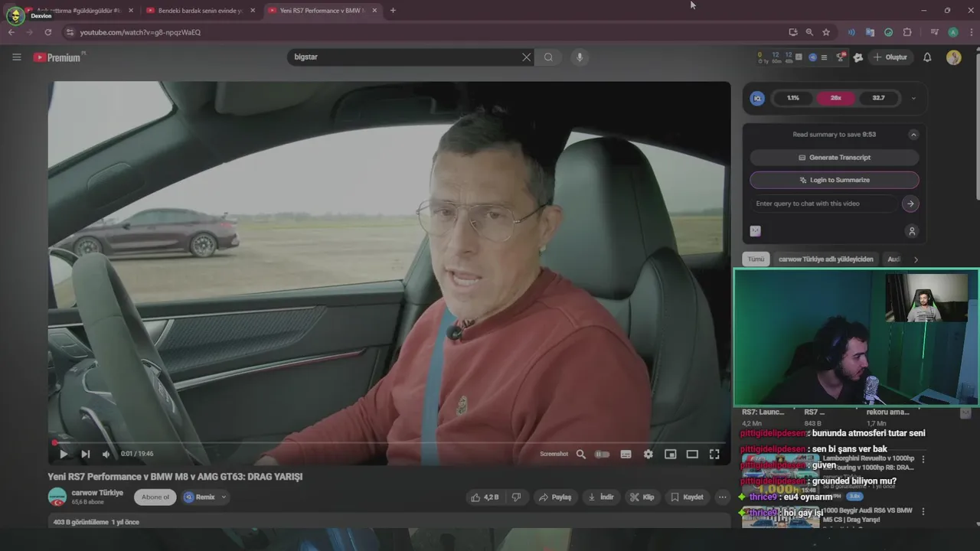Open Lamborghini Revuelto video options menu

click(923, 460)
